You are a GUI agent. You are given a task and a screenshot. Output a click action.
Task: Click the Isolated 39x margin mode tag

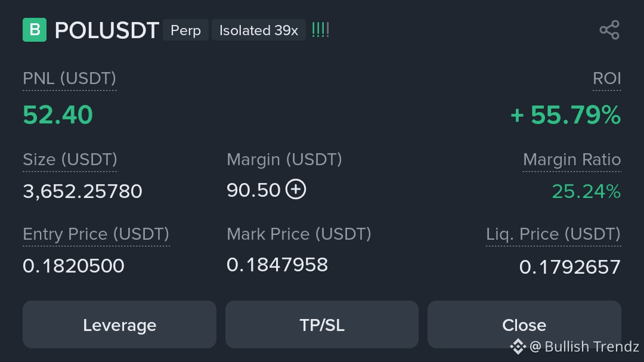point(259,30)
